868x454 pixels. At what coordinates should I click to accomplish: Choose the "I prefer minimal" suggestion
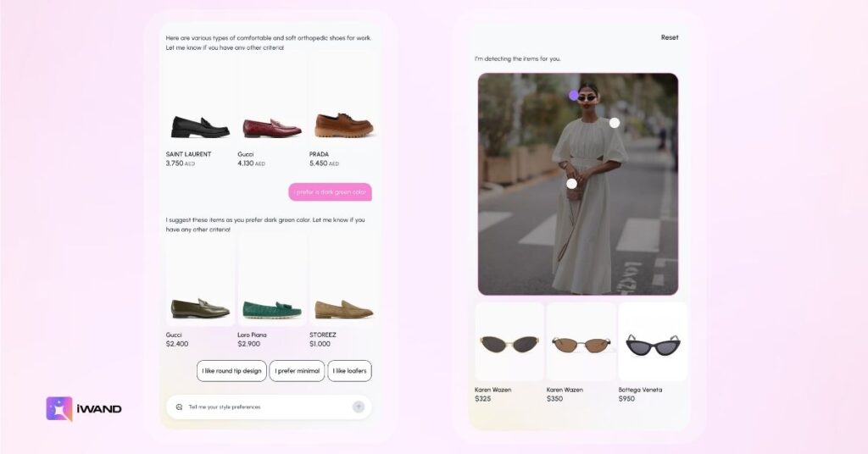(297, 371)
